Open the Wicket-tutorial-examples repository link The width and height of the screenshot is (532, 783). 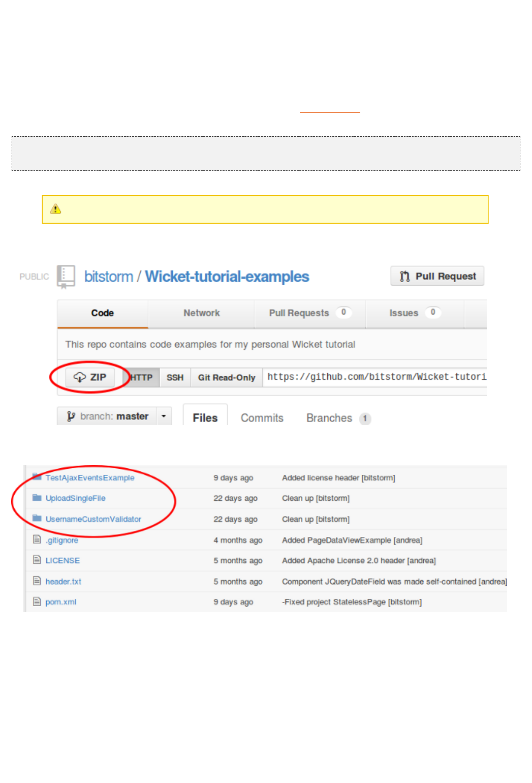pos(227,277)
